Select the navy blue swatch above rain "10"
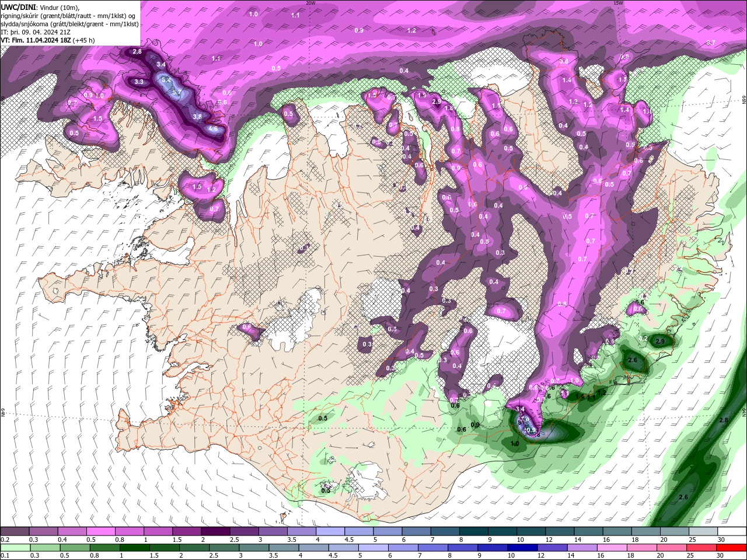Image resolution: width=747 pixels, height=560 pixels. (x=522, y=548)
